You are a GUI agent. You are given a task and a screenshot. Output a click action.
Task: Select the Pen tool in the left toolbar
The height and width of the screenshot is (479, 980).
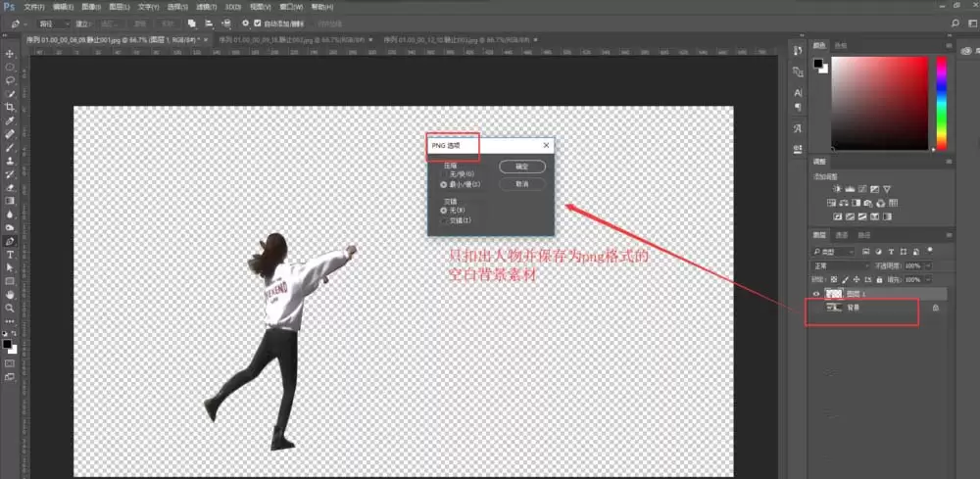coord(10,240)
